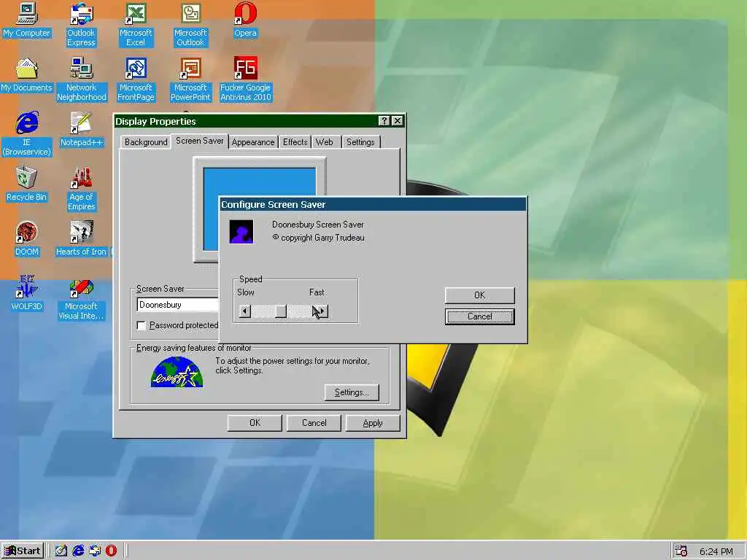Go to the Web tab

click(325, 142)
